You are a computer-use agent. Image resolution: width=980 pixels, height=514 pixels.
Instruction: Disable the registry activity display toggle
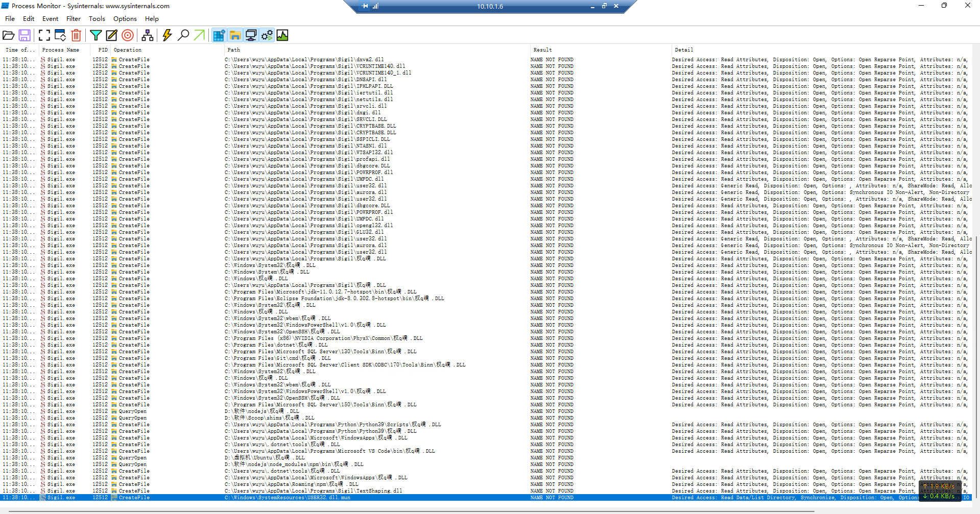click(x=219, y=35)
